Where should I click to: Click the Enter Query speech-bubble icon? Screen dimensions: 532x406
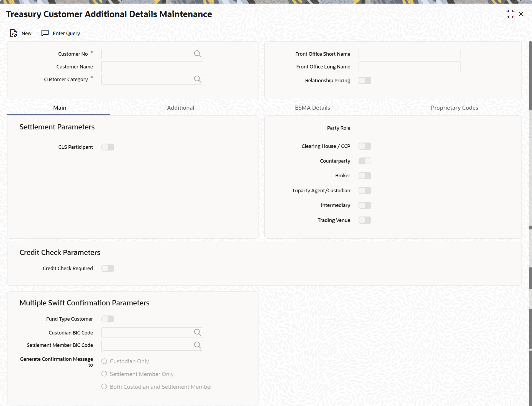click(x=45, y=33)
